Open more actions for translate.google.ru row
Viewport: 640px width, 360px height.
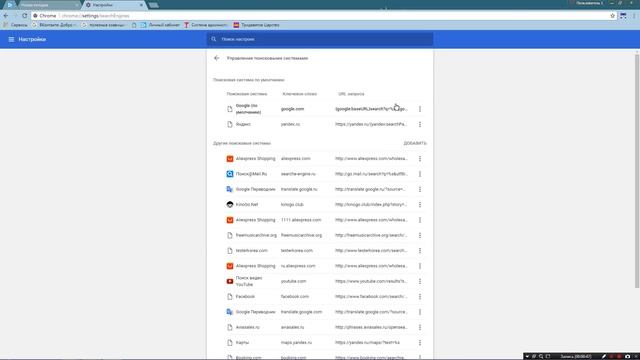pos(420,189)
